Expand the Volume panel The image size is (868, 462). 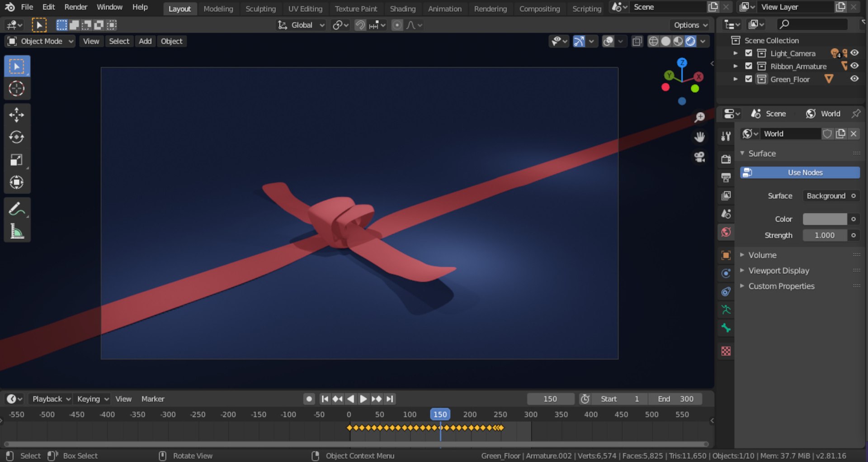[762, 255]
